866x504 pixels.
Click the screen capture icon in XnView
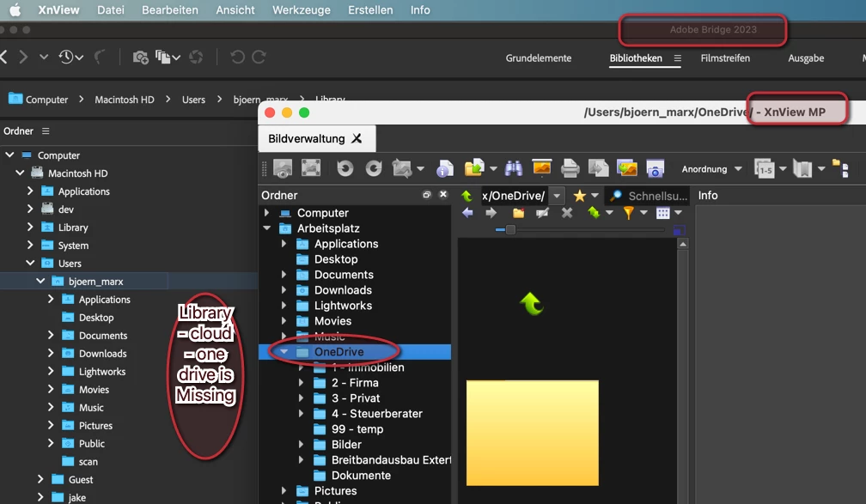(x=655, y=169)
